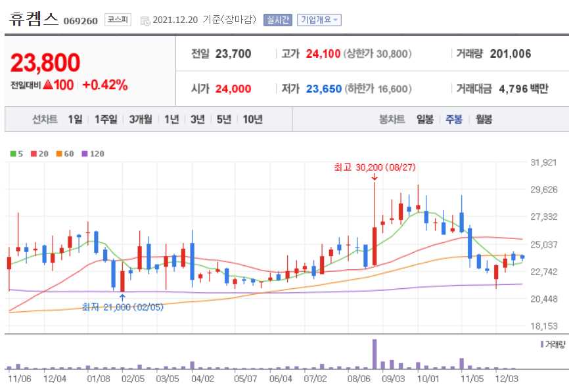The height and width of the screenshot is (392, 569).
Task: Click the 최고 30,200 (08/27) marker label
Action: 375,167
